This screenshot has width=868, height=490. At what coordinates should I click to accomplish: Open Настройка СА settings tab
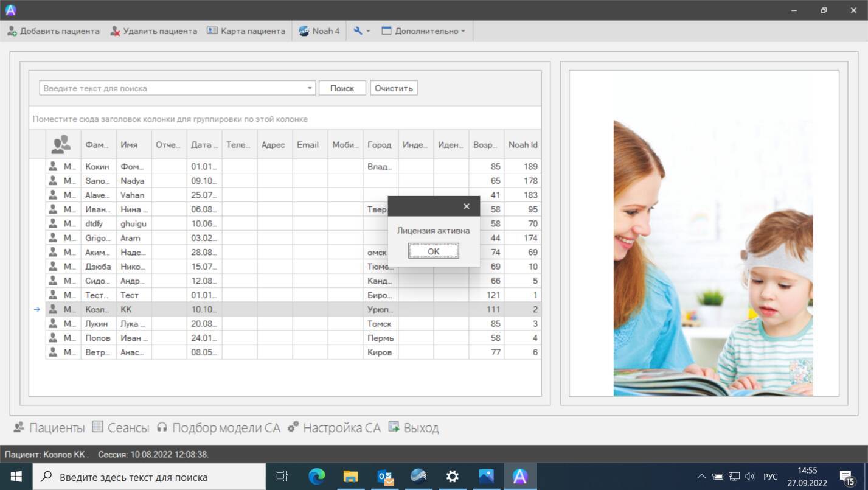[x=334, y=428]
